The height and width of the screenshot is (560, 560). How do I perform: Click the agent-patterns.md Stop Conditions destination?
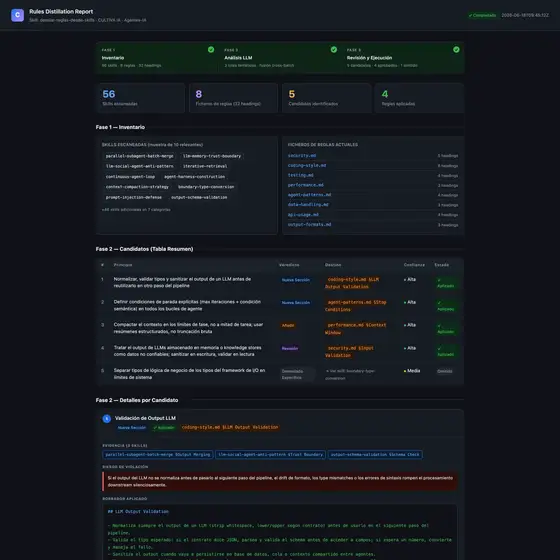356,306
